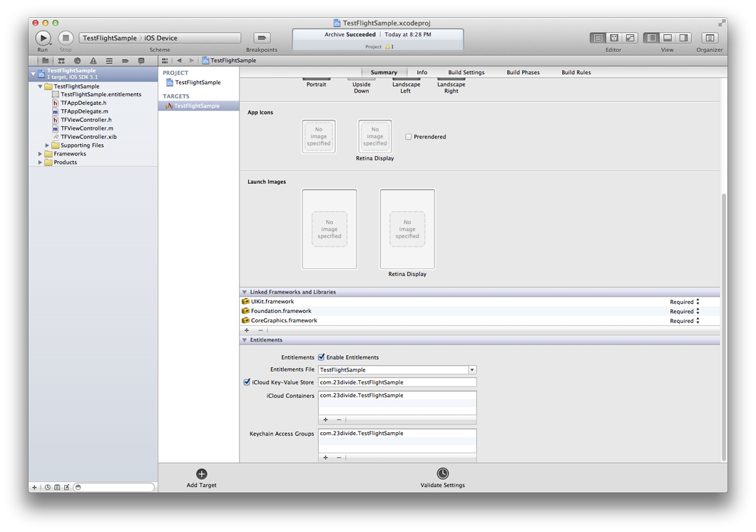This screenshot has width=756, height=532.
Task: Toggle the Prerendered checkbox
Action: click(409, 137)
